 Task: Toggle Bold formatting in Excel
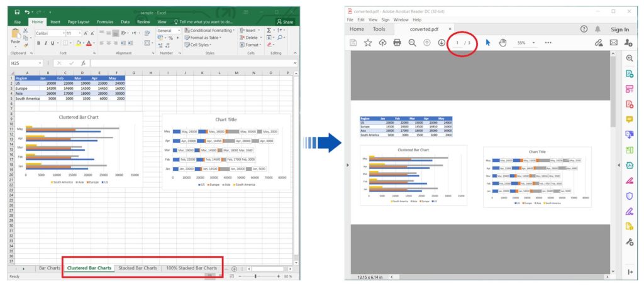[x=38, y=43]
